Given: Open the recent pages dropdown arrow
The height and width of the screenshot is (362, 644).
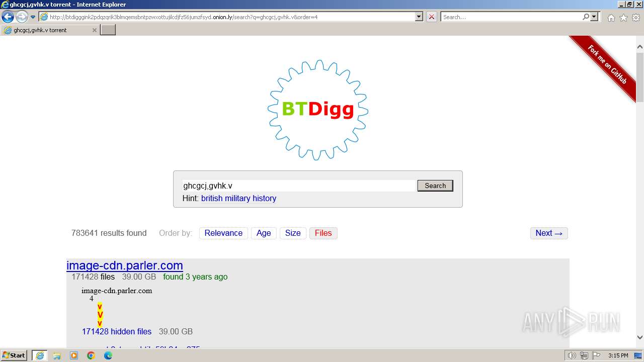Looking at the screenshot, I should coord(33,17).
